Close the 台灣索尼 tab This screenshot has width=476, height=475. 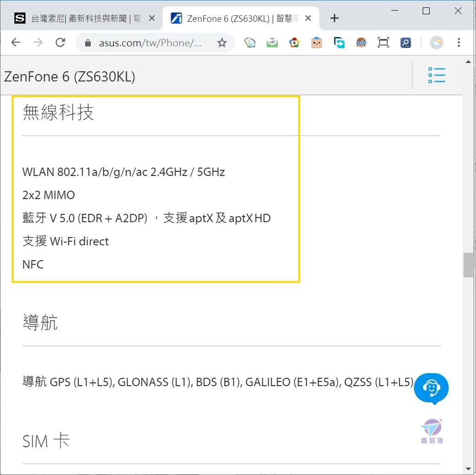(x=152, y=19)
